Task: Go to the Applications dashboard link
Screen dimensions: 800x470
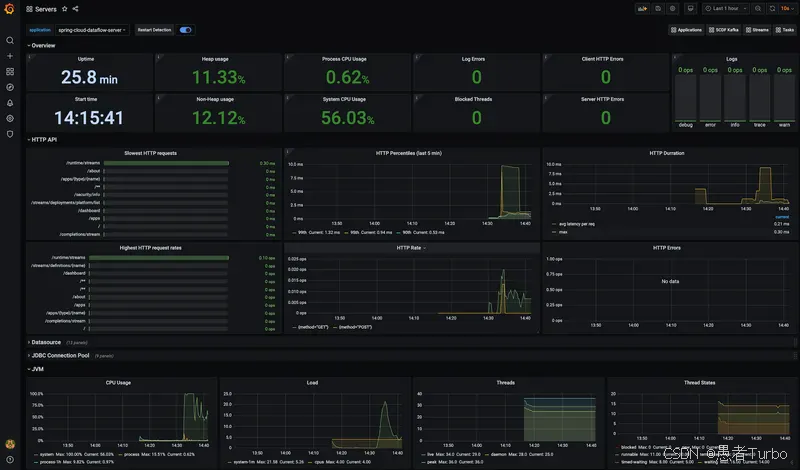Action: pyautogui.click(x=686, y=30)
